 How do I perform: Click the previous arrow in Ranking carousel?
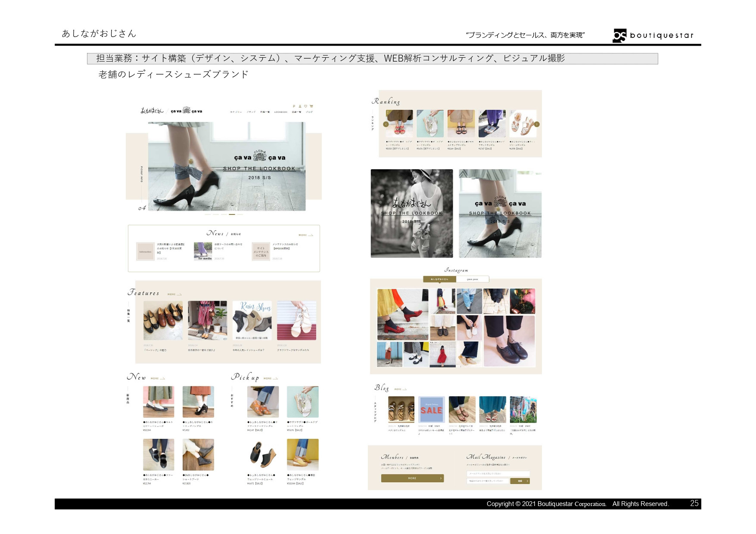pyautogui.click(x=386, y=124)
